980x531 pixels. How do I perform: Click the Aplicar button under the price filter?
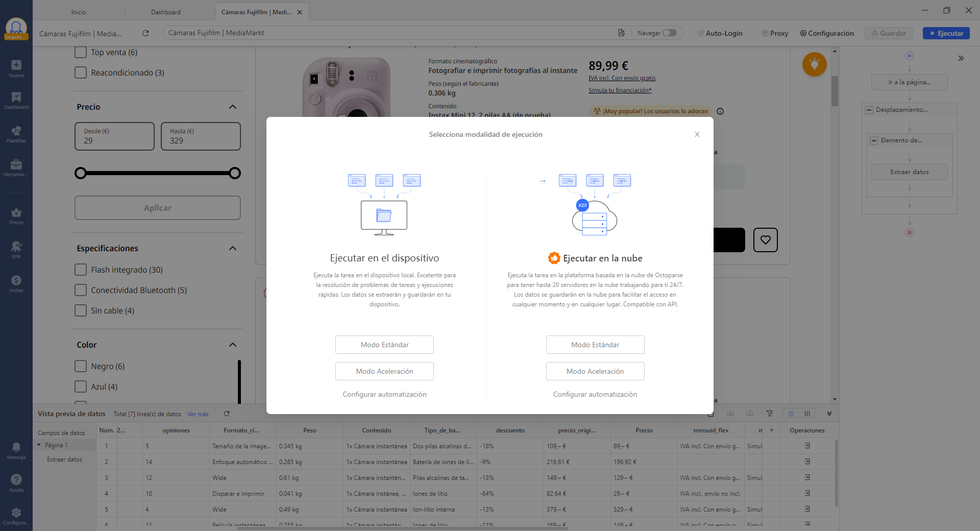(x=157, y=208)
